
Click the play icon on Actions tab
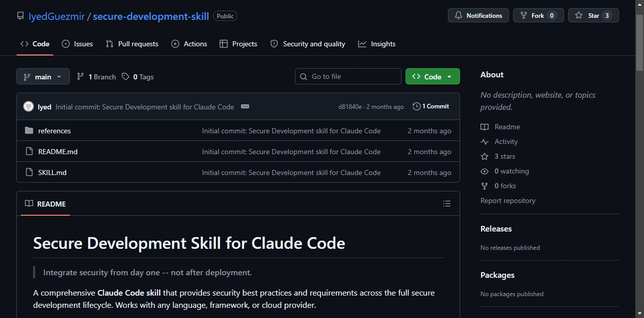coord(175,44)
